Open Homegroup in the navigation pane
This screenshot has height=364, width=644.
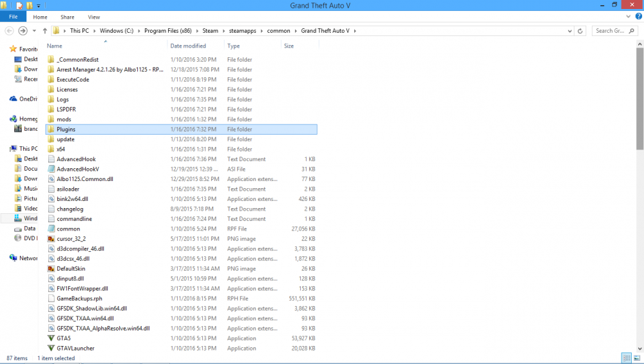pos(23,119)
